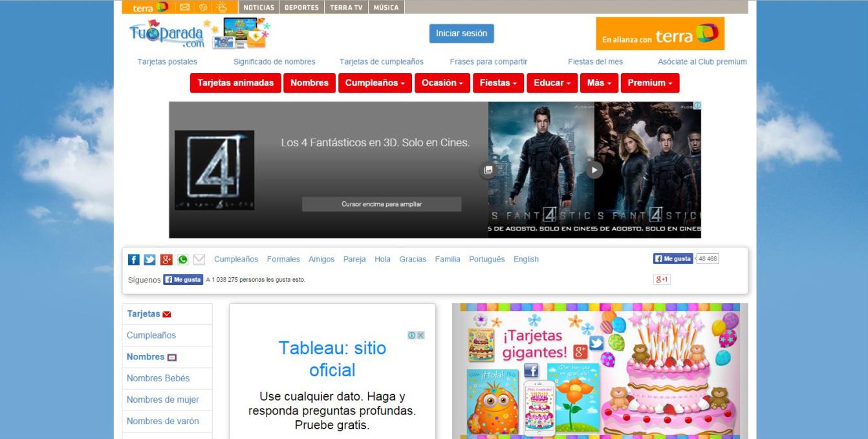Open the 'Tableau: sitio oficial' ad title

coord(332,359)
